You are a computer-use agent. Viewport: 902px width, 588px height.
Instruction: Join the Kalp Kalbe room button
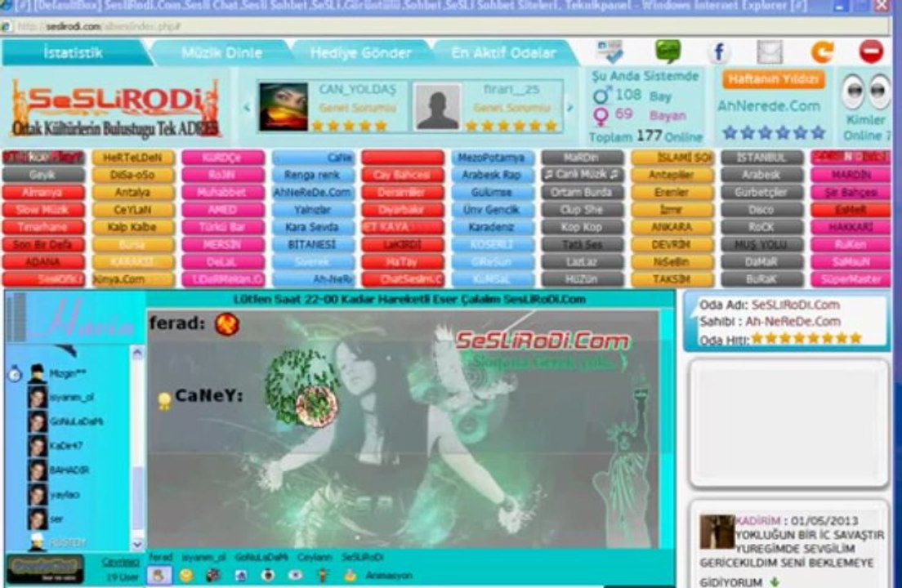click(x=133, y=227)
